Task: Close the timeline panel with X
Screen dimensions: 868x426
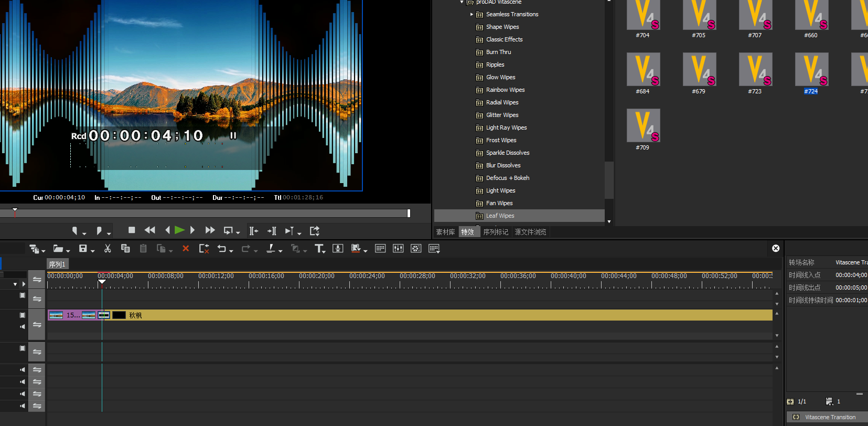Action: pyautogui.click(x=776, y=248)
